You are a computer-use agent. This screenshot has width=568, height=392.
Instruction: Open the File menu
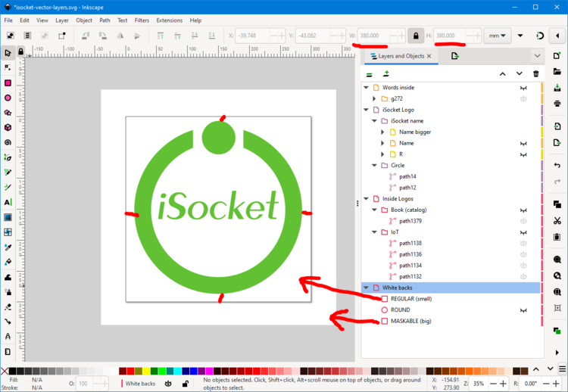[8, 20]
